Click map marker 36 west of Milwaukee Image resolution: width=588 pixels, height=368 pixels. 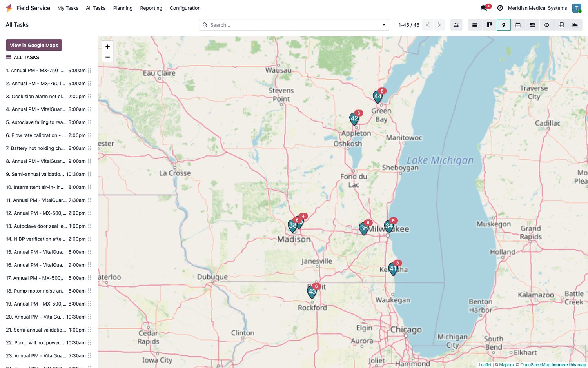[363, 228]
